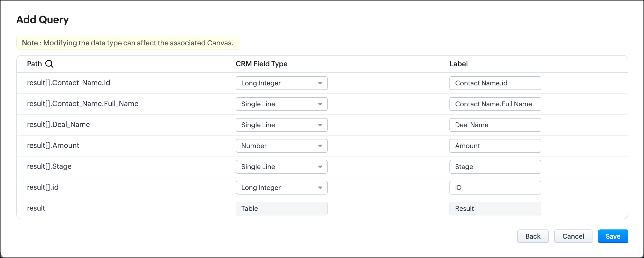Focus the Deal Name label input
This screenshot has width=644, height=258.
[495, 125]
